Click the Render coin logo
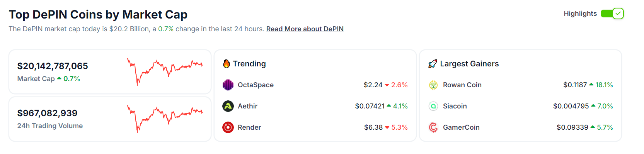Image resolution: width=644 pixels, height=154 pixels. (x=228, y=127)
